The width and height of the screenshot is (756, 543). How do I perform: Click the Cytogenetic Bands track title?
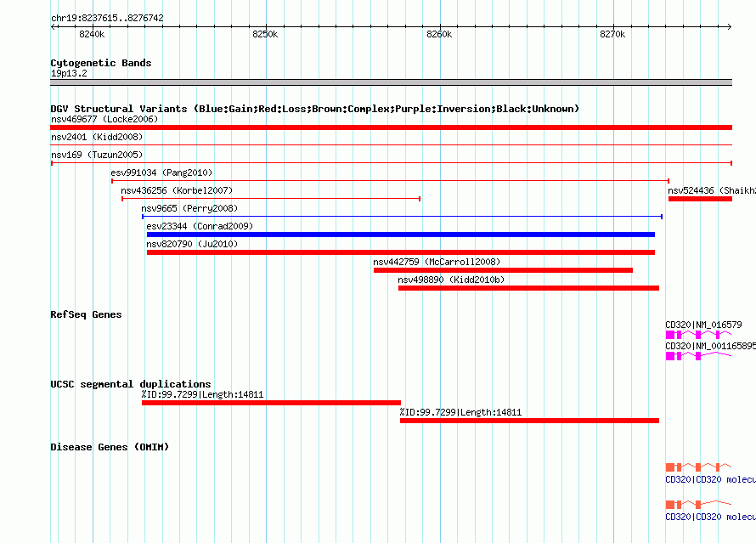click(x=101, y=63)
